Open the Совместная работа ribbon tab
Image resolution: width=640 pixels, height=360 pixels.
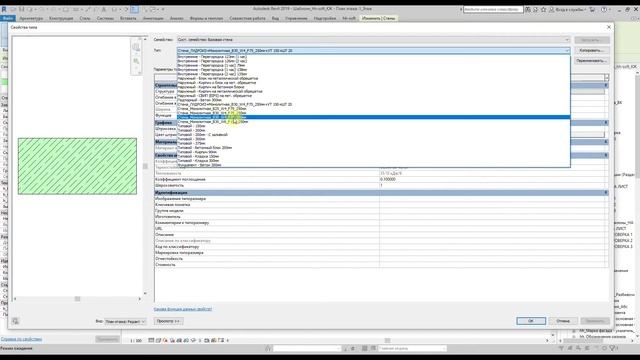247,18
